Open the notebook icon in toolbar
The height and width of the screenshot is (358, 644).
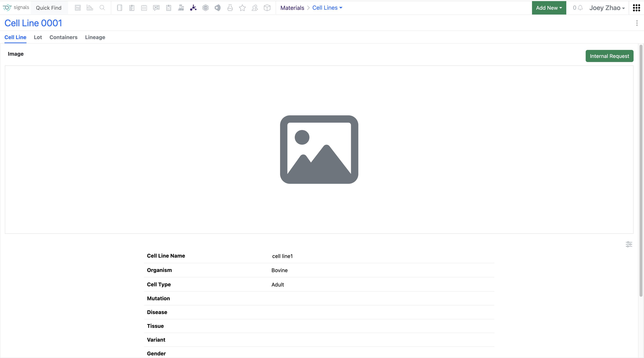119,8
